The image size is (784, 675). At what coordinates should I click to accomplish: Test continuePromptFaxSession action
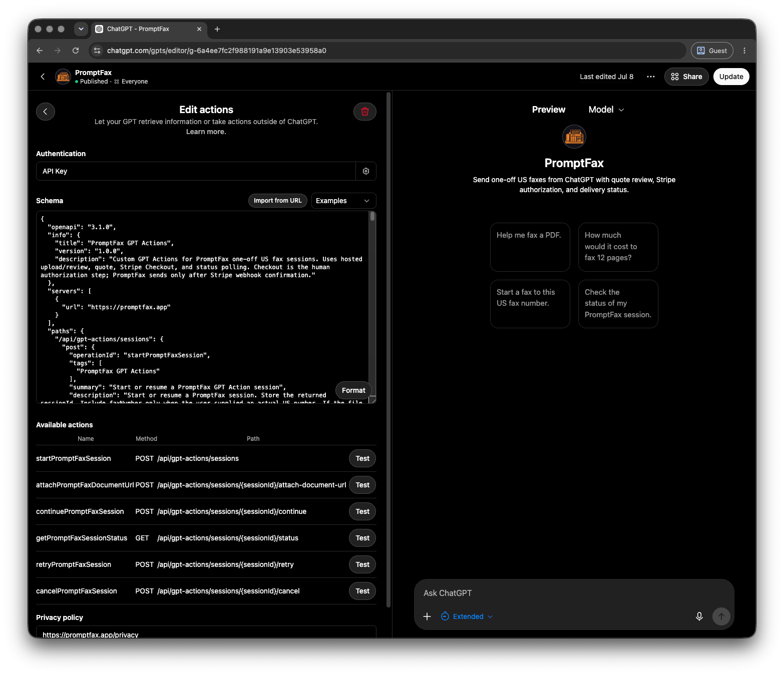(362, 511)
